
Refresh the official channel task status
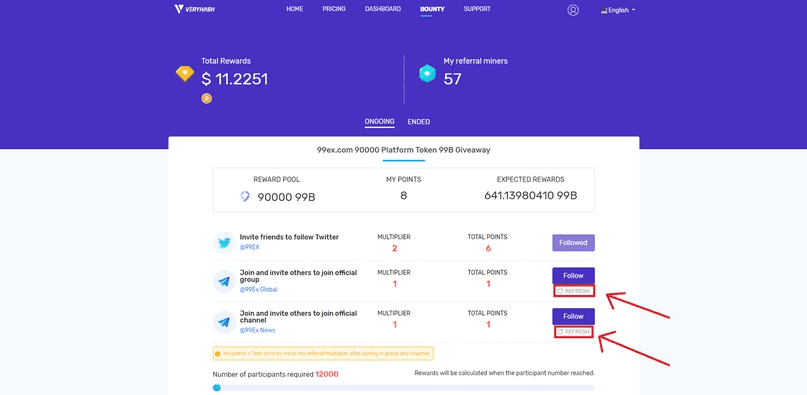tap(574, 332)
